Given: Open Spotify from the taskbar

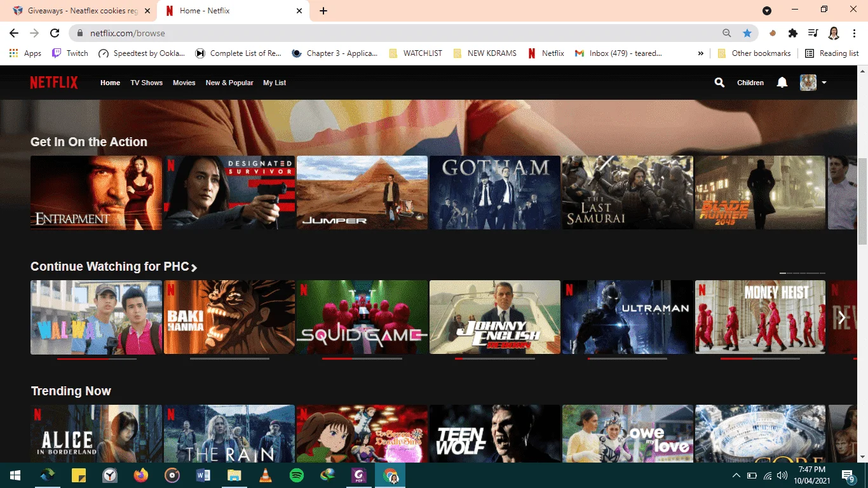Looking at the screenshot, I should pyautogui.click(x=297, y=475).
